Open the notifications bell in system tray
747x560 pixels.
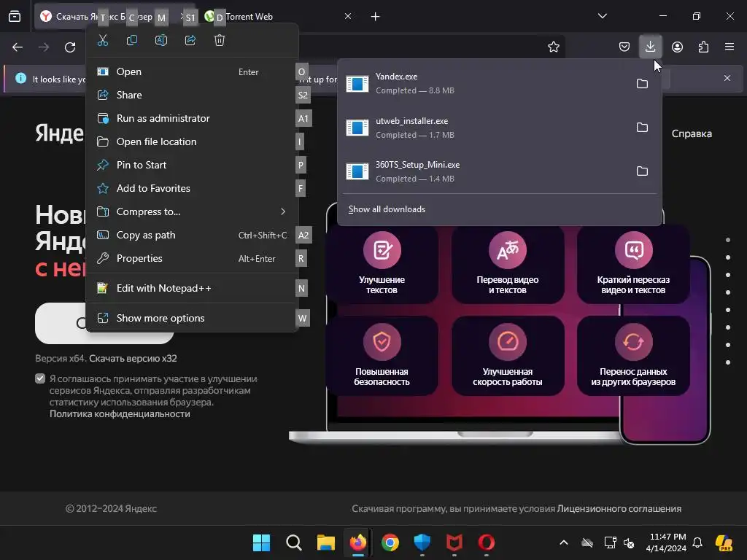point(697,542)
